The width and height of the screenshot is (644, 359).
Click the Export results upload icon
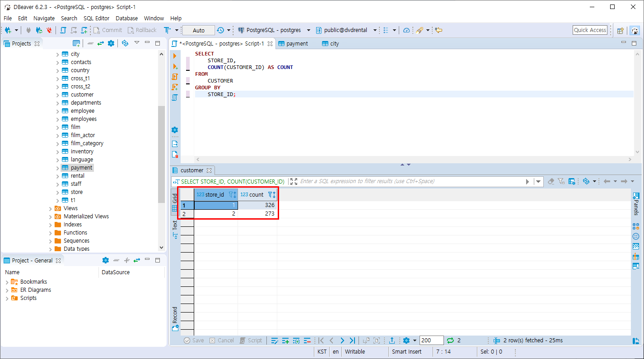pos(392,341)
